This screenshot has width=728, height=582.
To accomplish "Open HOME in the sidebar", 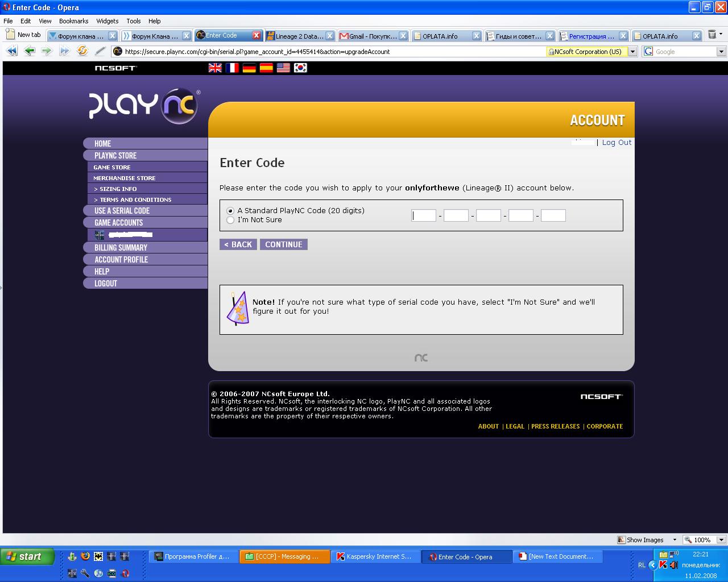I will (x=146, y=143).
